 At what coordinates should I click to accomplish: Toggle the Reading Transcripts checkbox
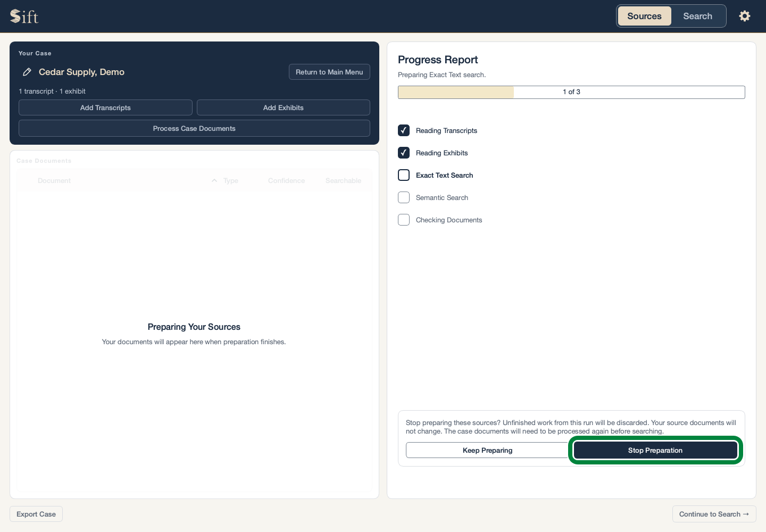click(404, 130)
